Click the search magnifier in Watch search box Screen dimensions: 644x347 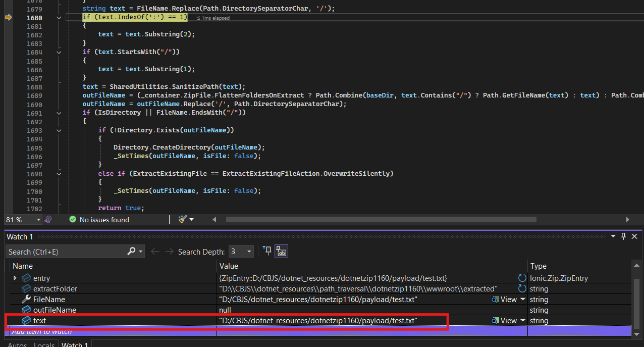(x=132, y=252)
